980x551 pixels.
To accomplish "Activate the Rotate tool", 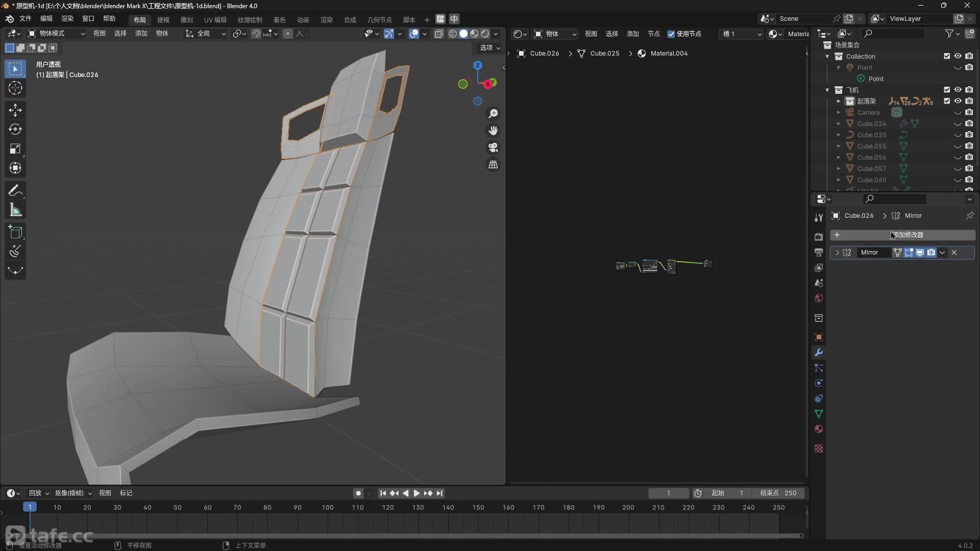I will [15, 129].
